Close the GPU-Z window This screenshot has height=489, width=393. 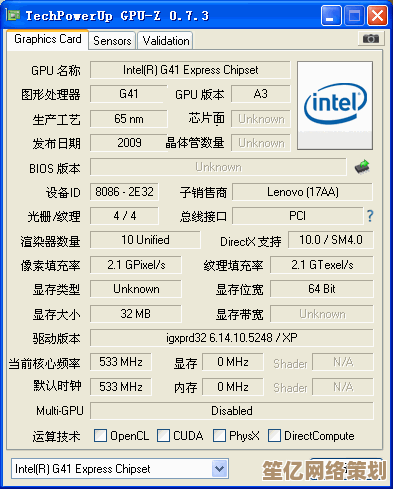377,16
